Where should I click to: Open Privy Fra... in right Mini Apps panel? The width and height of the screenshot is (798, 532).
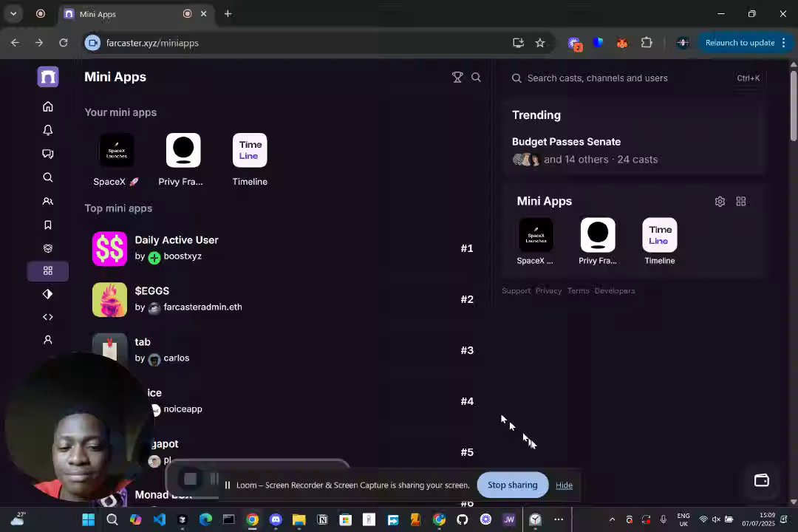tap(598, 242)
